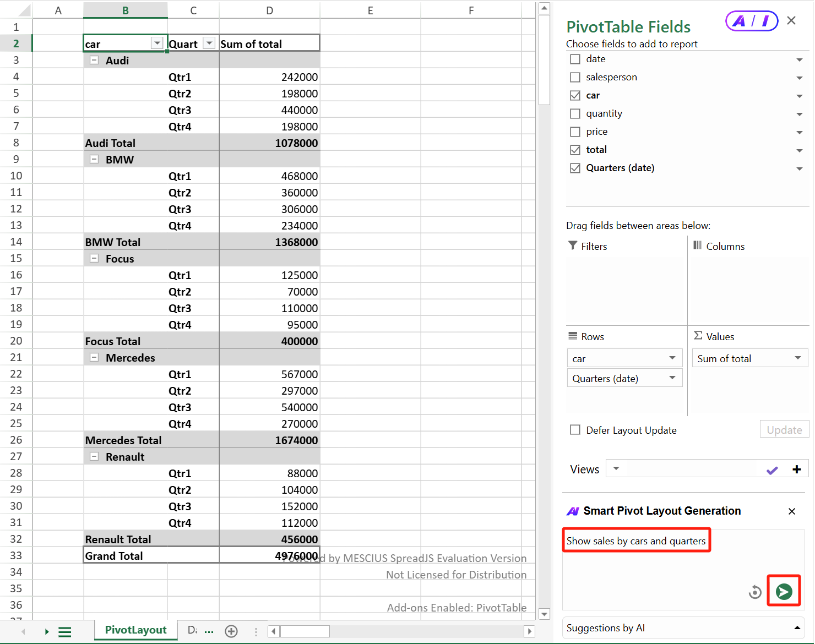Viewport: 815px width, 644px height.
Task: Collapse the Audi group in the pivot table
Action: pyautogui.click(x=94, y=60)
